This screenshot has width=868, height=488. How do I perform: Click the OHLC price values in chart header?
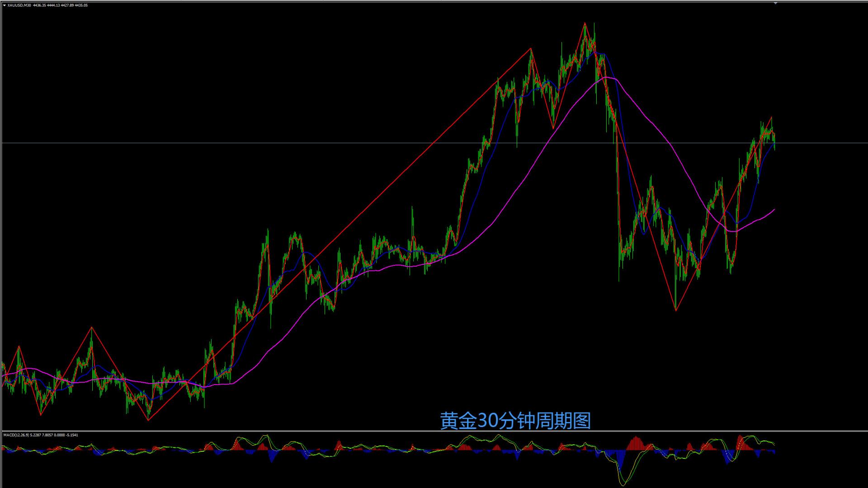(x=60, y=5)
